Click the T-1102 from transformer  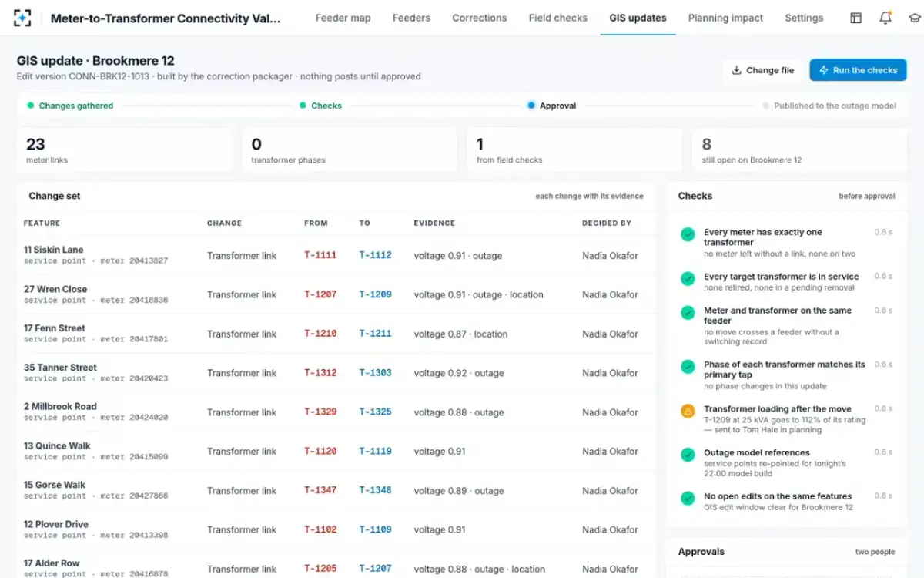click(x=320, y=530)
